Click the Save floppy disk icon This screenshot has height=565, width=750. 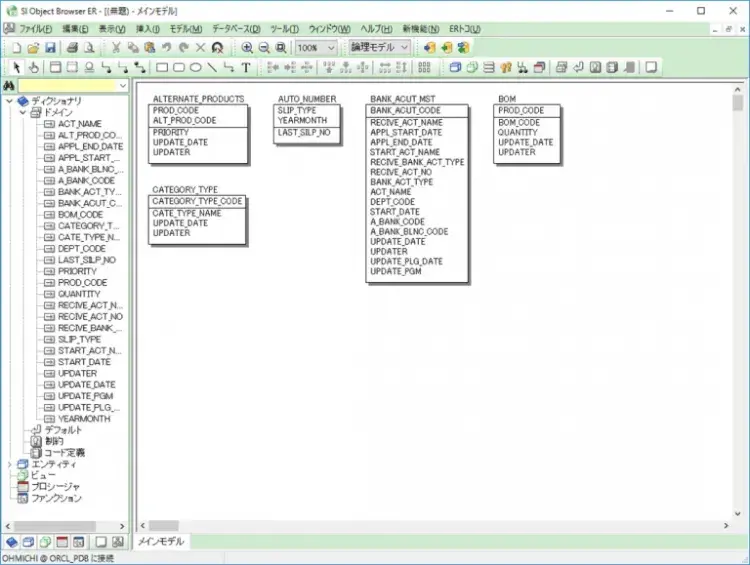50,47
